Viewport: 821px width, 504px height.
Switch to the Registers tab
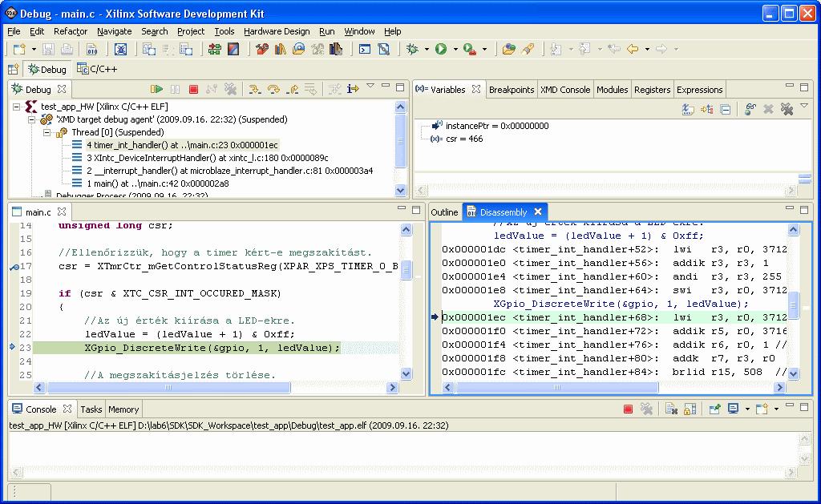(x=652, y=90)
